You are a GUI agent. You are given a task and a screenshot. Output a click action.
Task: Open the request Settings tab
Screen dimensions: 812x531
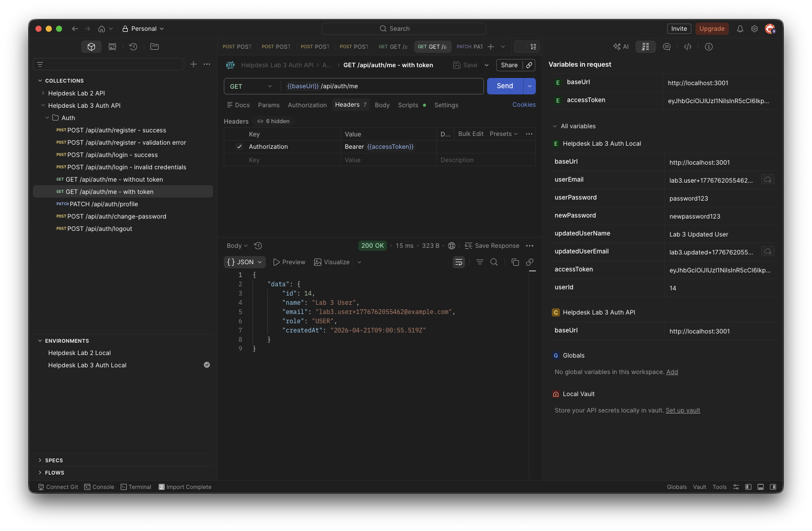click(x=447, y=105)
